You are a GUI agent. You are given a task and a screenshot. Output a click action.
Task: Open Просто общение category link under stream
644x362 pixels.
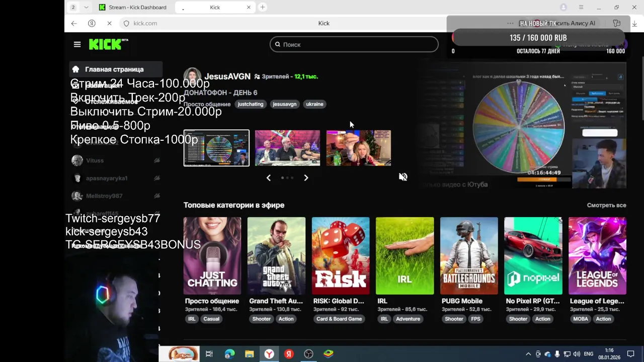pyautogui.click(x=207, y=104)
